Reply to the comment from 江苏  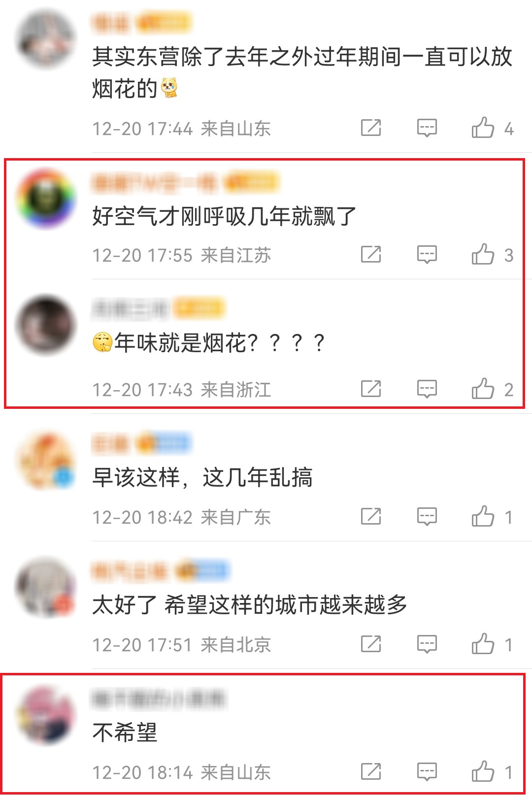[x=427, y=255]
